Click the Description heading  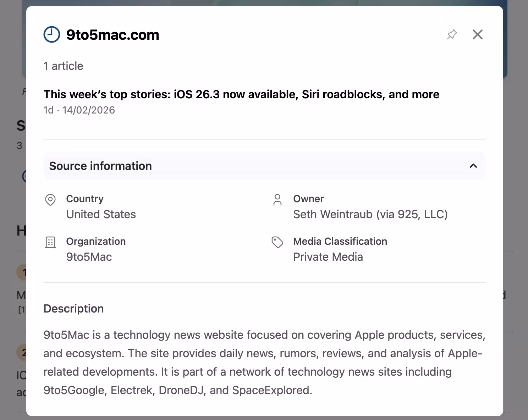point(73,309)
